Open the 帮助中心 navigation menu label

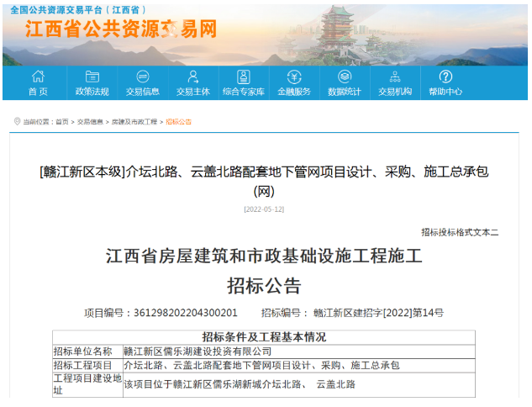(445, 92)
